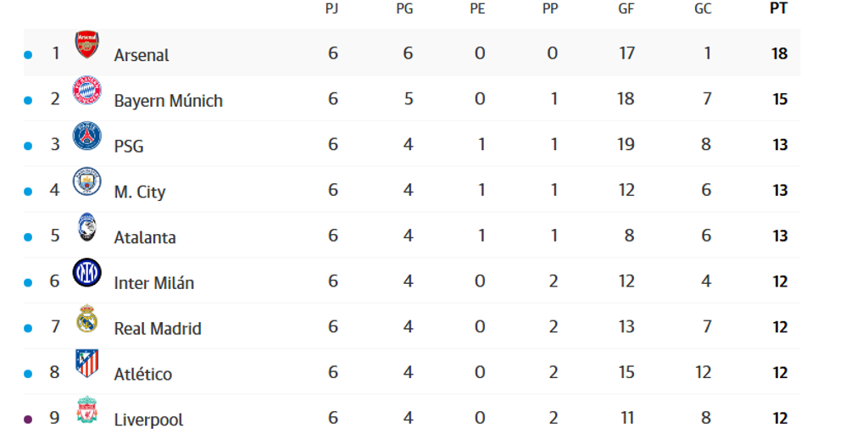Click the purple dot beside Liverpool
Viewport: 868px width, 434px height.
[27, 419]
